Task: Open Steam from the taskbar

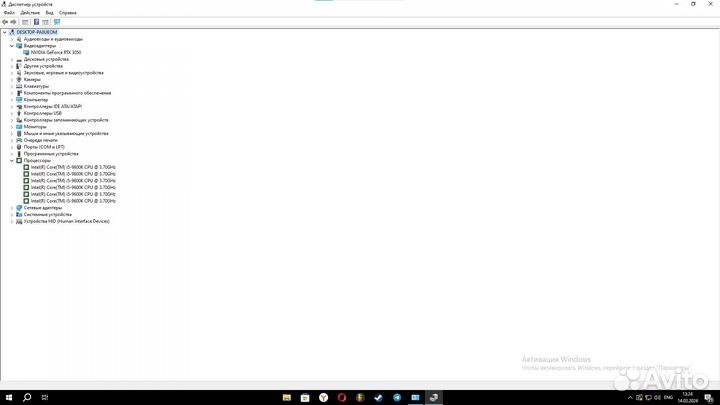Action: (x=378, y=398)
